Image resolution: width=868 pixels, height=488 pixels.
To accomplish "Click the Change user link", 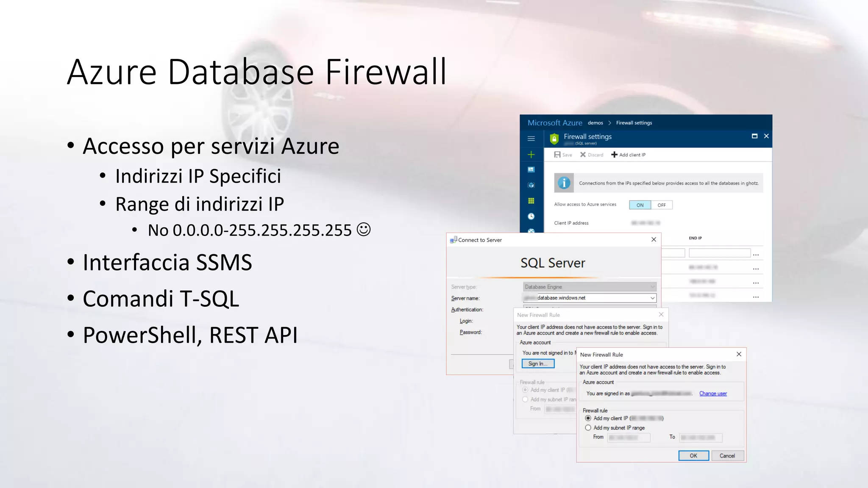I will [713, 394].
